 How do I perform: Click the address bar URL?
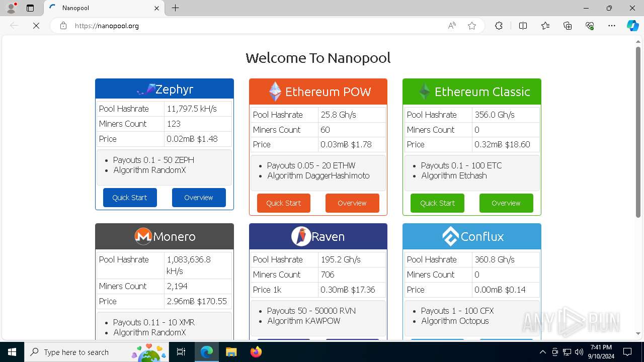(x=107, y=26)
